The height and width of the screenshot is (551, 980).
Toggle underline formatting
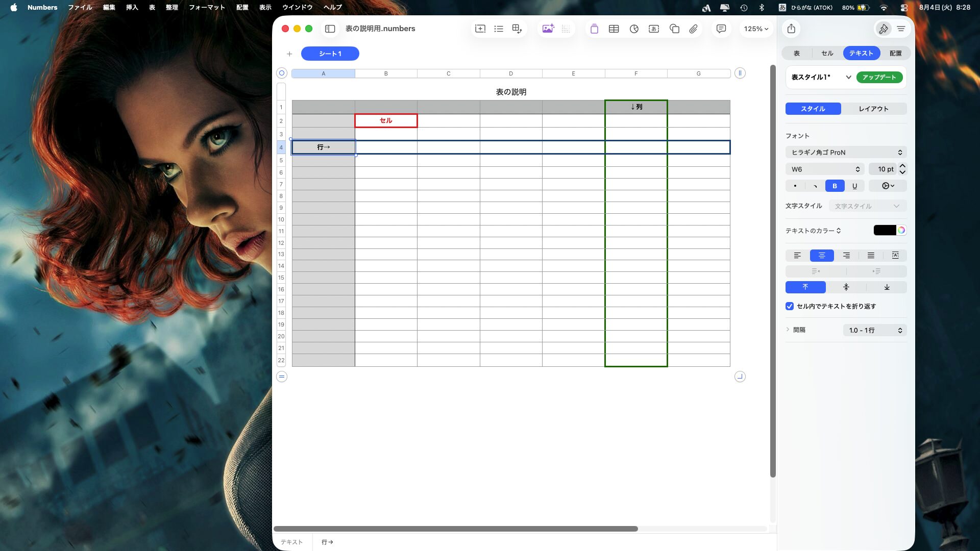pyautogui.click(x=855, y=186)
